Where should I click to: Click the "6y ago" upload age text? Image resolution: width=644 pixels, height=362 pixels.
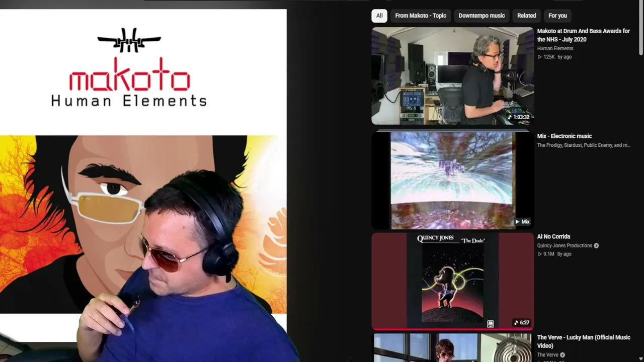pyautogui.click(x=565, y=57)
